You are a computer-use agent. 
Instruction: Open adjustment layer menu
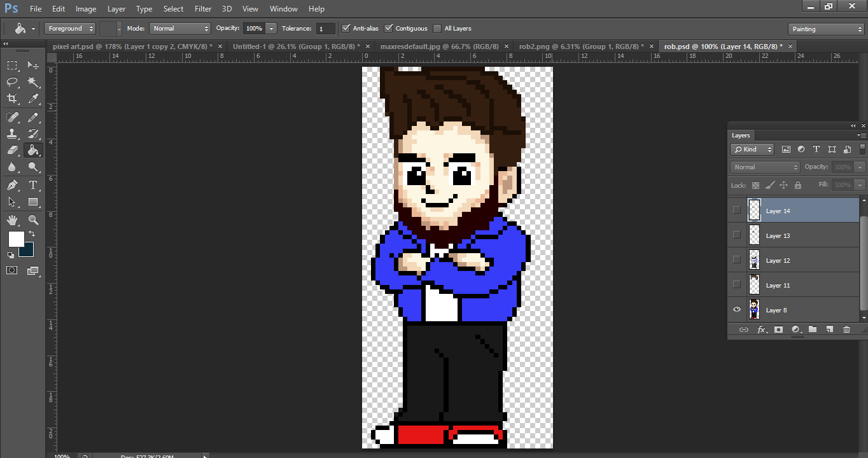pyautogui.click(x=795, y=330)
